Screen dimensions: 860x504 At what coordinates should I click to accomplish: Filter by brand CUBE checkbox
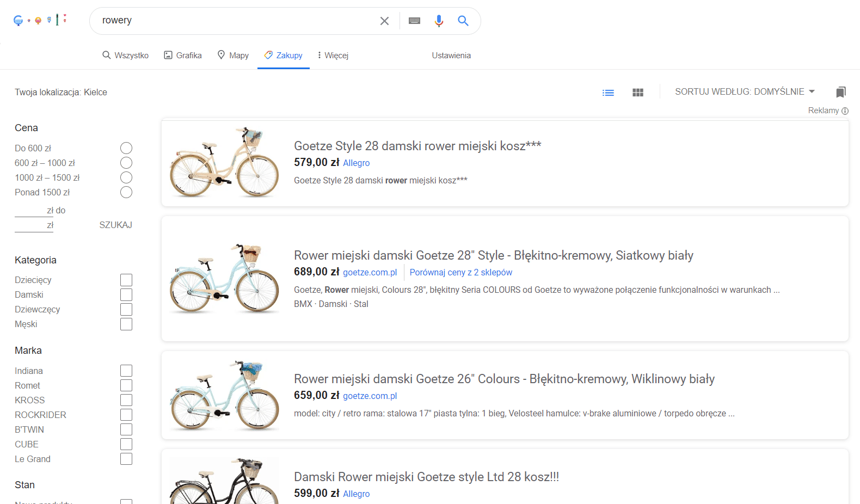pos(126,444)
